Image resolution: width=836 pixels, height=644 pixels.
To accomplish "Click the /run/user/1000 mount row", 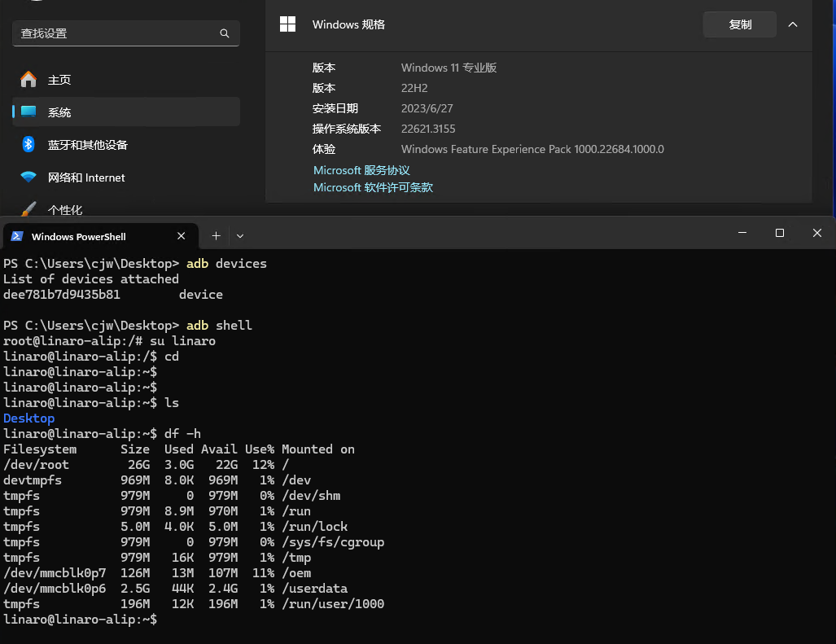I will (194, 604).
